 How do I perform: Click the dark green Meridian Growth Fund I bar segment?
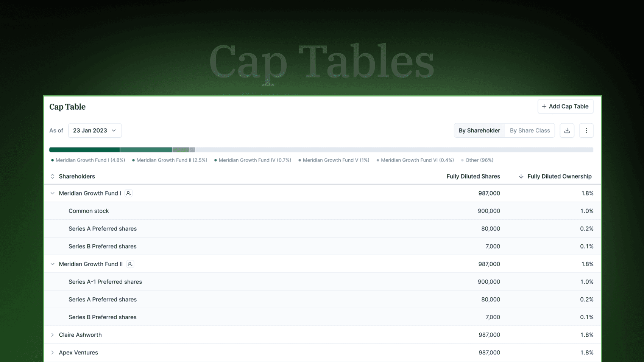click(84, 150)
